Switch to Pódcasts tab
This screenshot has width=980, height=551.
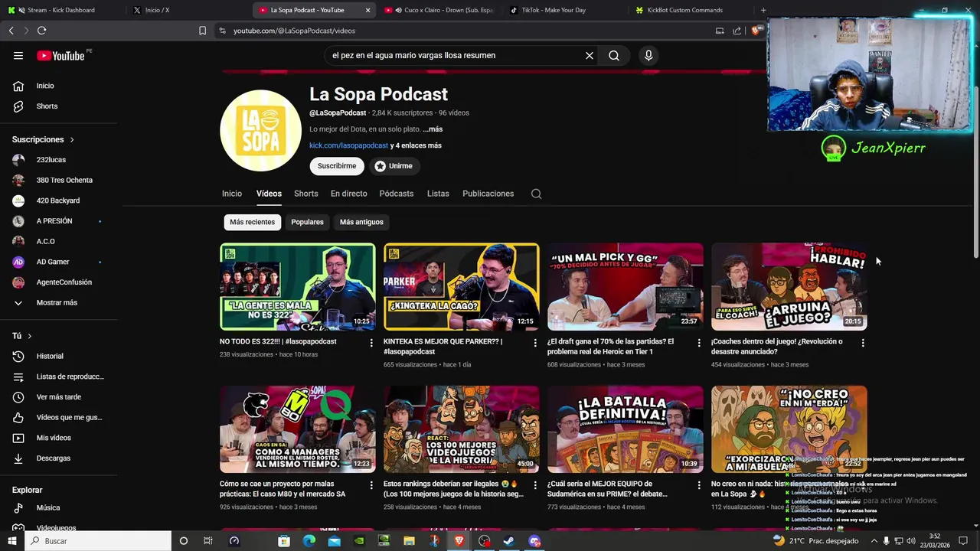coord(397,194)
